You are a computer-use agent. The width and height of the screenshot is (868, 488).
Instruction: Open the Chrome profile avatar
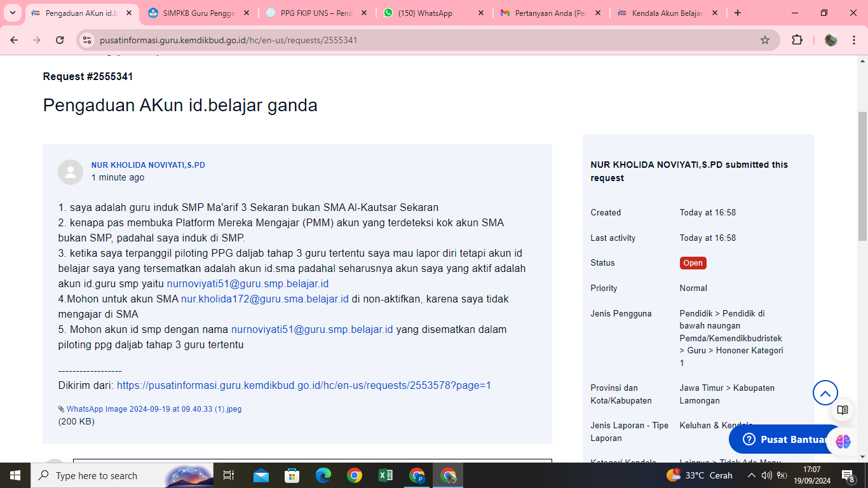831,40
